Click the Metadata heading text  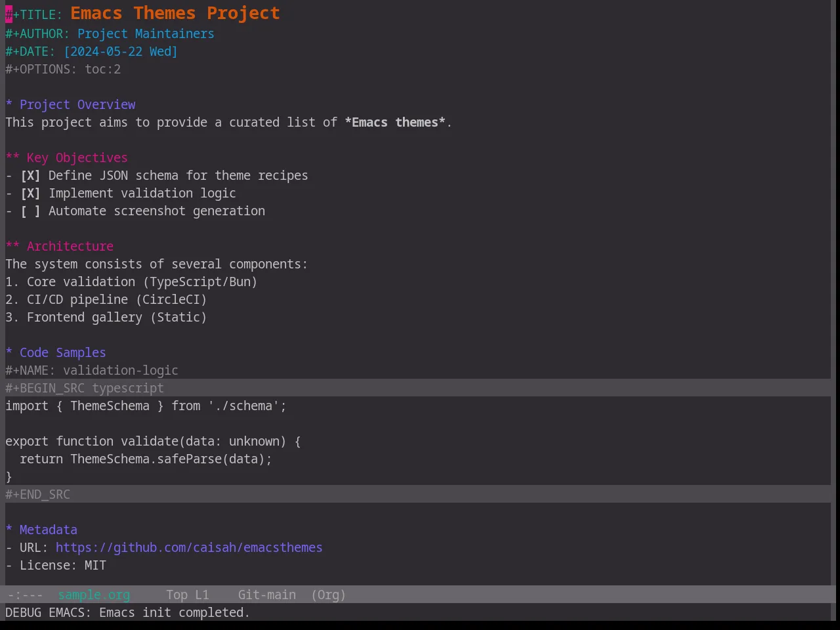coord(49,530)
